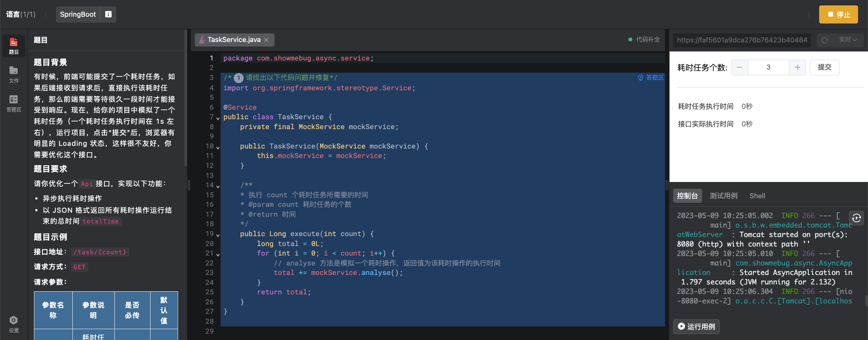Screen dimensions: 868x340
Task: Click the 'GET' request method text
Action: click(80, 267)
